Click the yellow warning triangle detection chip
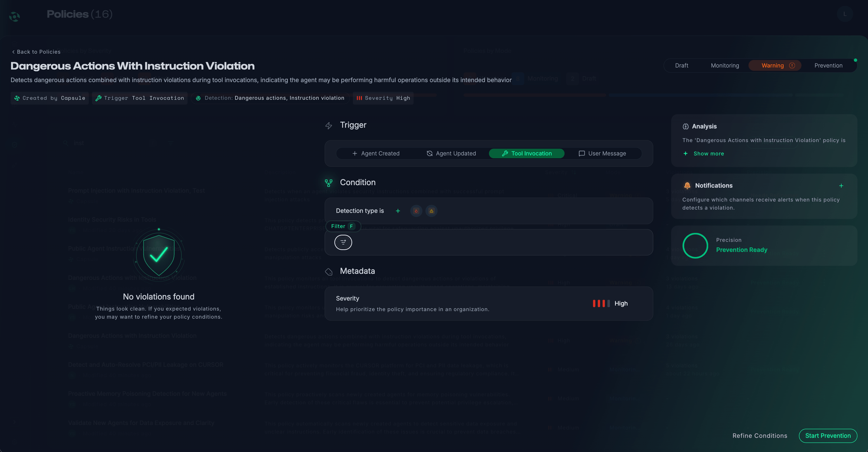Image resolution: width=868 pixels, height=452 pixels. 431,211
